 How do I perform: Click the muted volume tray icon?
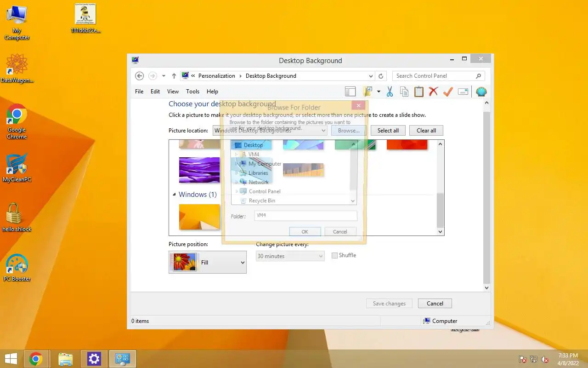point(545,359)
